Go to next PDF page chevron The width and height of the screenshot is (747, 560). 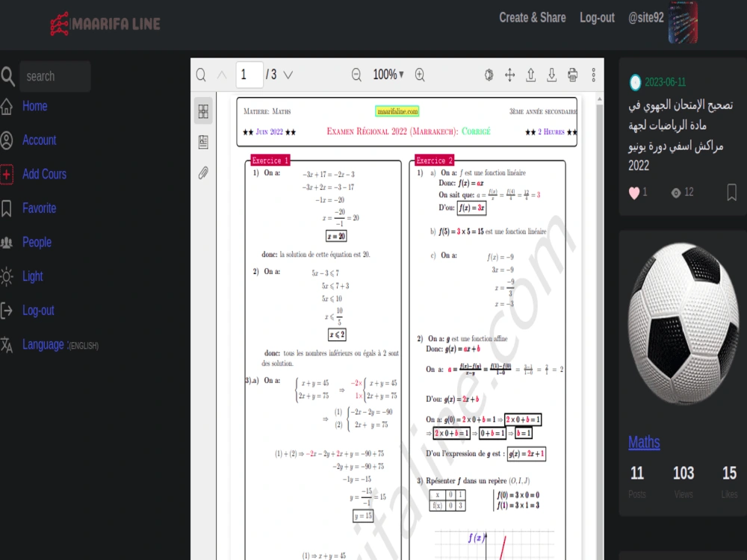point(288,75)
